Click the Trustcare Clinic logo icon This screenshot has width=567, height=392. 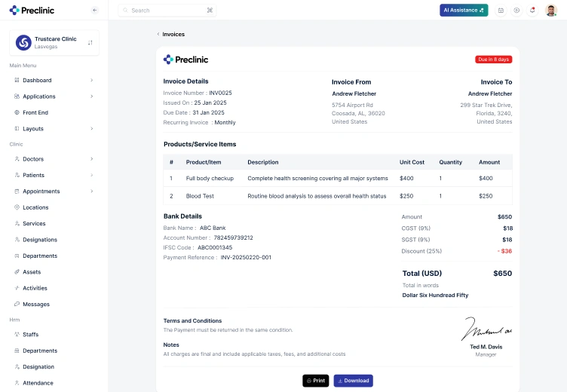point(23,43)
